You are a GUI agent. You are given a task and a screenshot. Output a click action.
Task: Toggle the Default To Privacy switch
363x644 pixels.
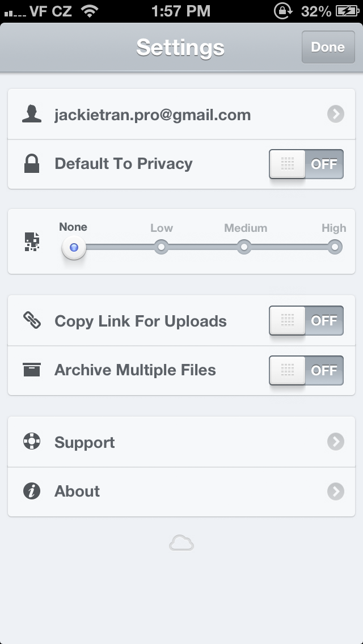[306, 164]
